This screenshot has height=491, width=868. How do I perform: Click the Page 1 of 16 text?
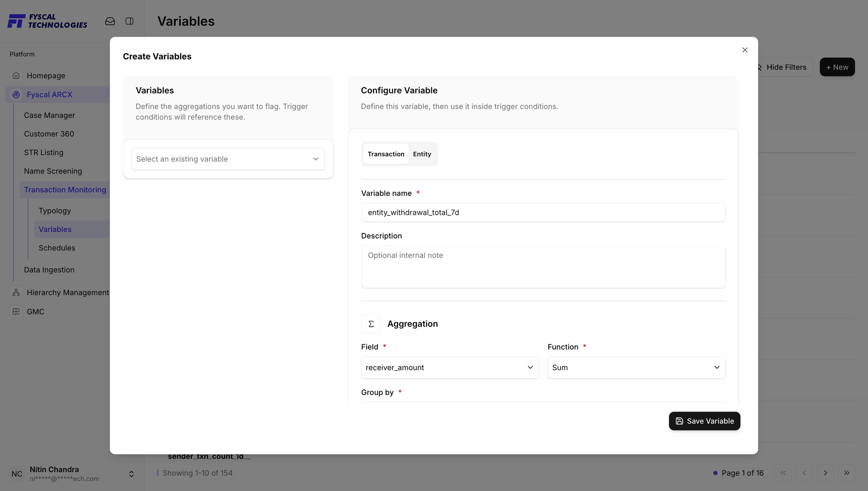[x=743, y=473]
